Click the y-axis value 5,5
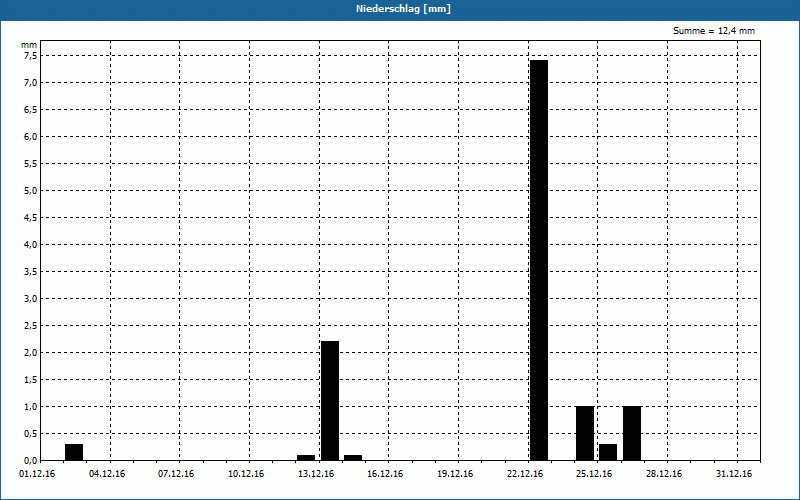Image resolution: width=800 pixels, height=500 pixels. click(x=31, y=164)
